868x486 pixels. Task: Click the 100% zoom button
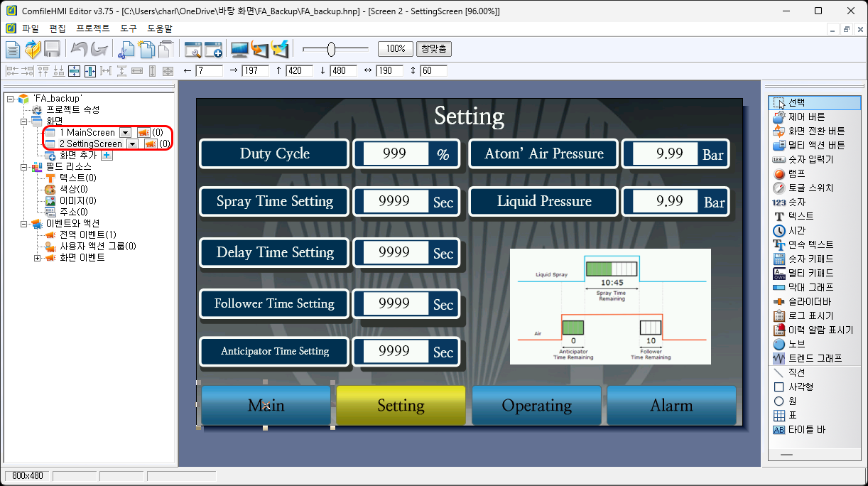click(x=396, y=49)
